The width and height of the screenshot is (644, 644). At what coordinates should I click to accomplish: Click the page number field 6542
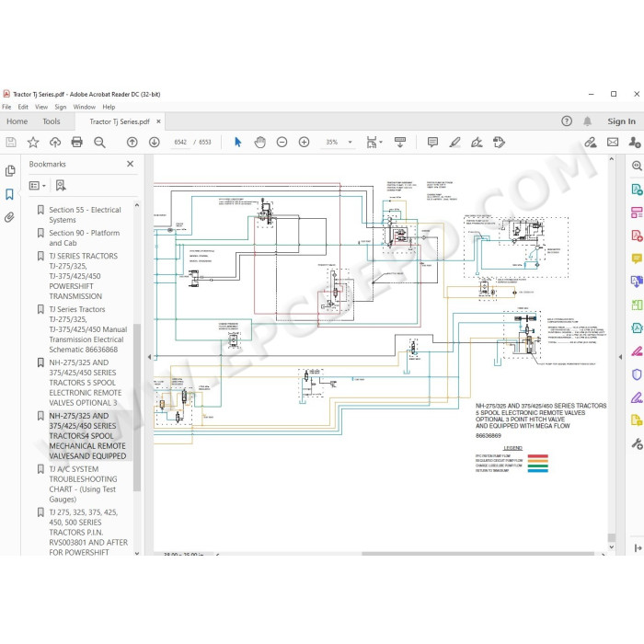pyautogui.click(x=180, y=142)
